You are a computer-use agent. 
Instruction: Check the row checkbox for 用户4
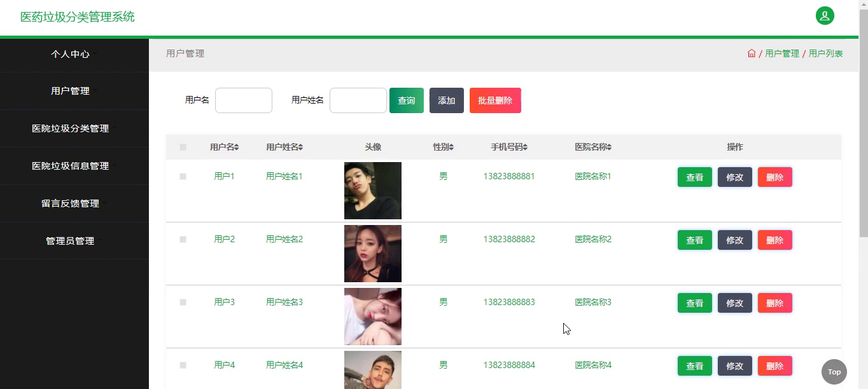(x=183, y=365)
